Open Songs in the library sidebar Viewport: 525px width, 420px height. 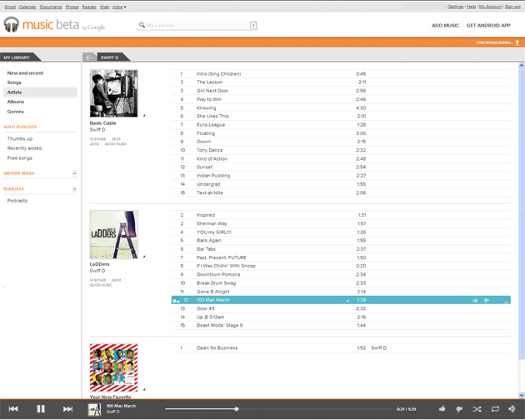[x=14, y=82]
